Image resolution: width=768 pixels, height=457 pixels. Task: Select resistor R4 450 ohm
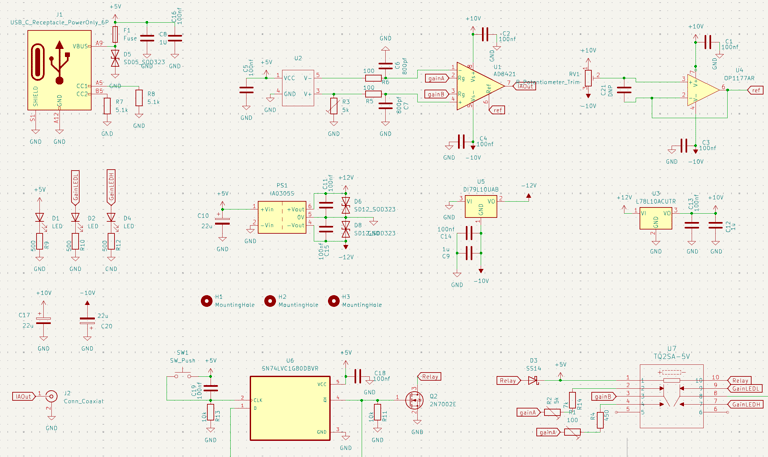(x=600, y=420)
